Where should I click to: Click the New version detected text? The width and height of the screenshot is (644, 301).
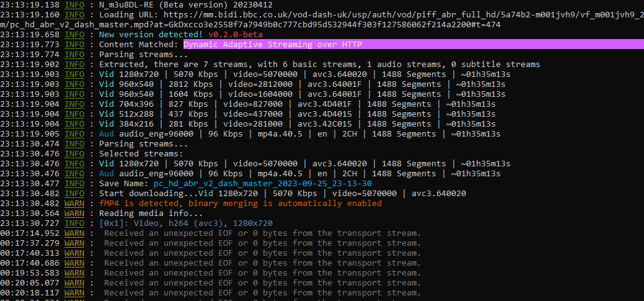[152, 35]
